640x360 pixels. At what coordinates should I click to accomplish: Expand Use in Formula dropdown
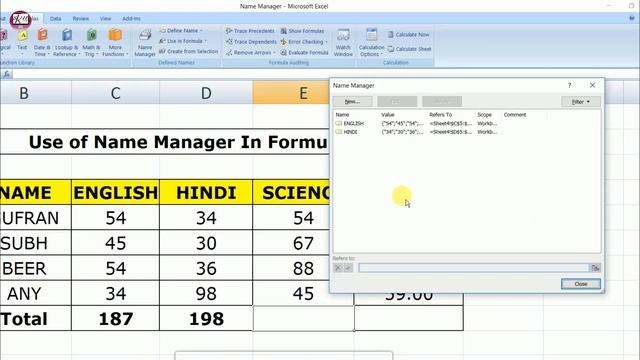(x=183, y=41)
